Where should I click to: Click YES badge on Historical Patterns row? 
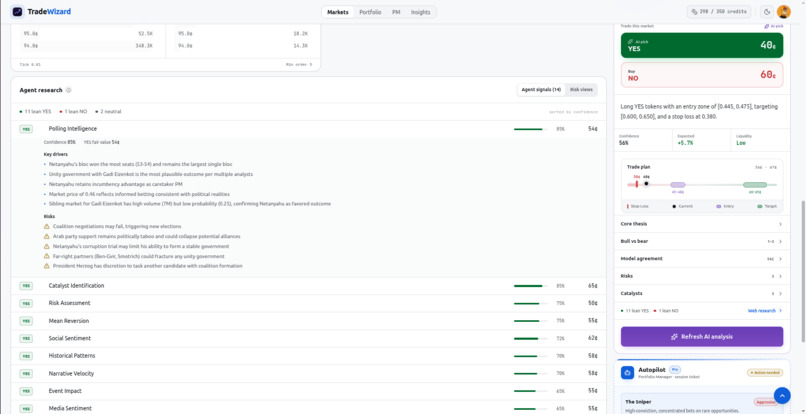[26, 356]
